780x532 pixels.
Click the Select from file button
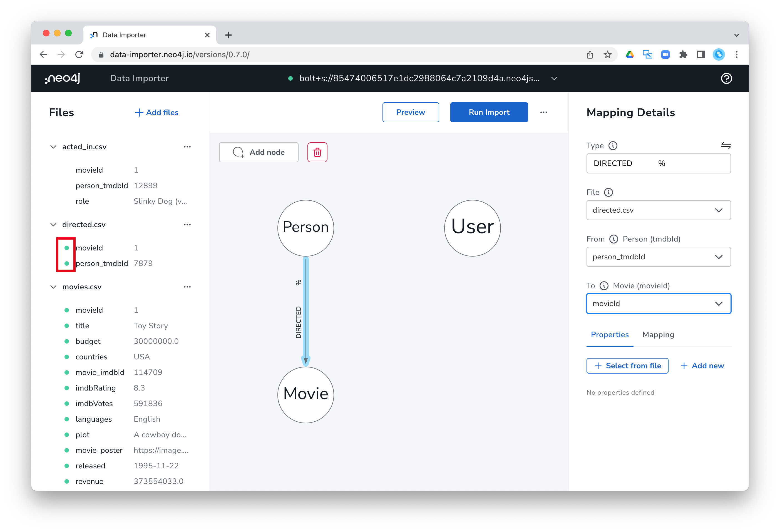627,366
